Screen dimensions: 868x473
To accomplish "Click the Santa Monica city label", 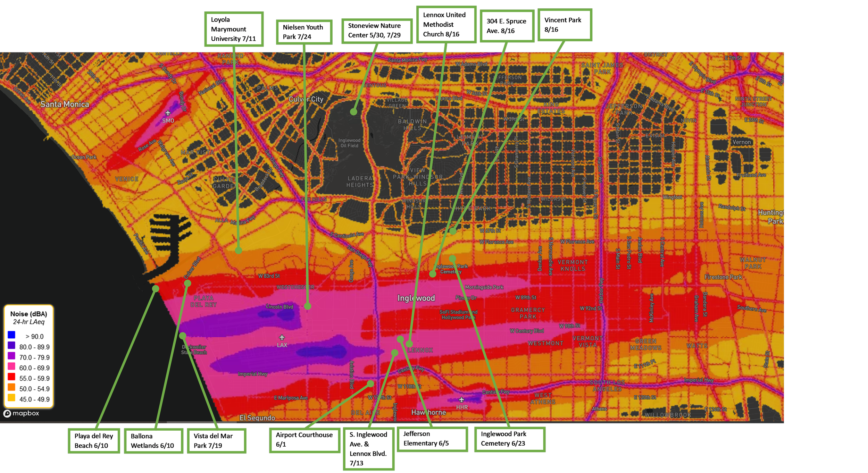I will tap(65, 104).
